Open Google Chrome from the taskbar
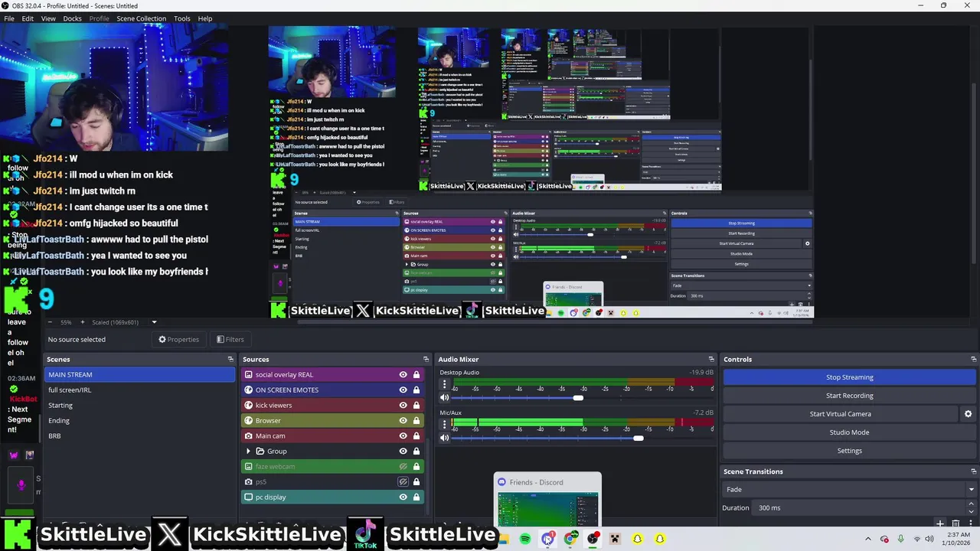This screenshot has width=980, height=551. (x=570, y=539)
